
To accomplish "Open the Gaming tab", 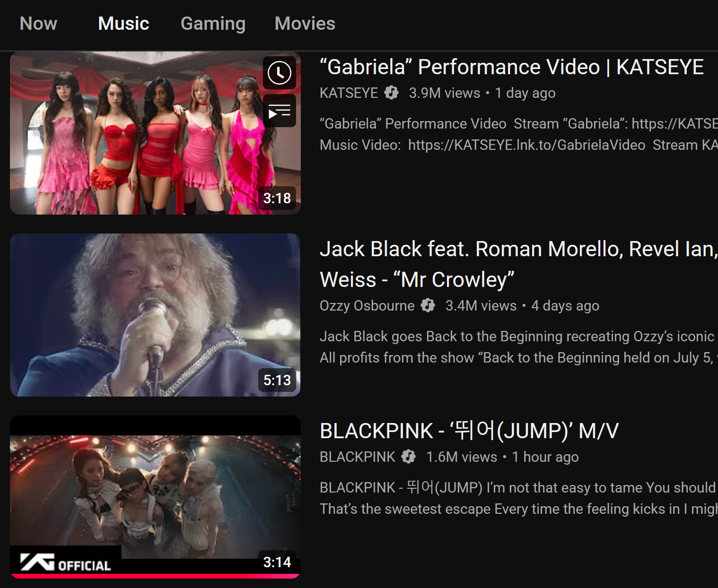I will coord(213,24).
